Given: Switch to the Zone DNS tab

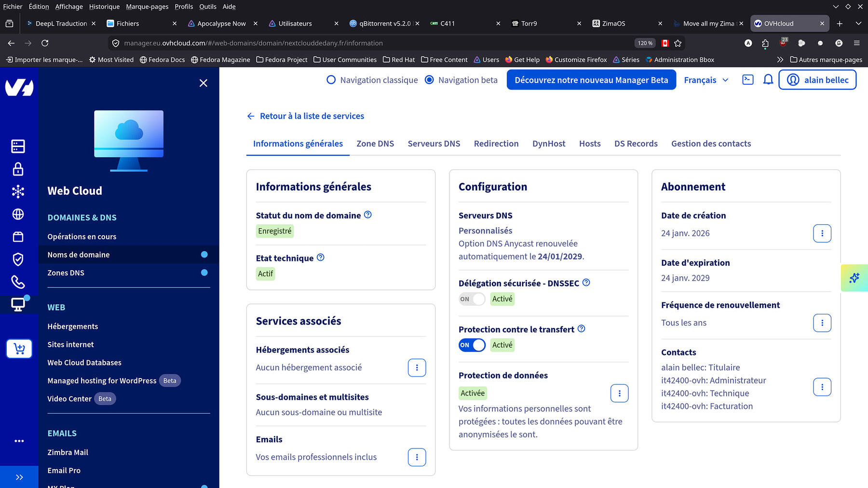Looking at the screenshot, I should pyautogui.click(x=375, y=144).
